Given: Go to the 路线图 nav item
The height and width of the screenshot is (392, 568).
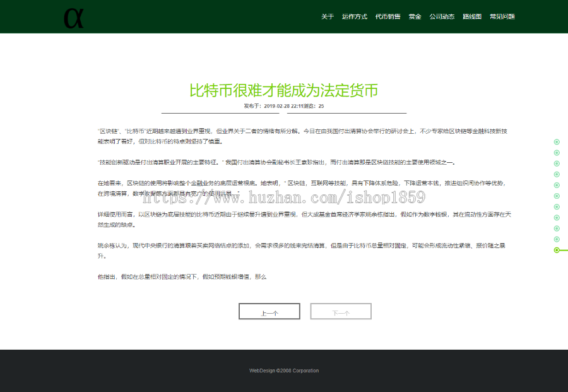Looking at the screenshot, I should (471, 16).
